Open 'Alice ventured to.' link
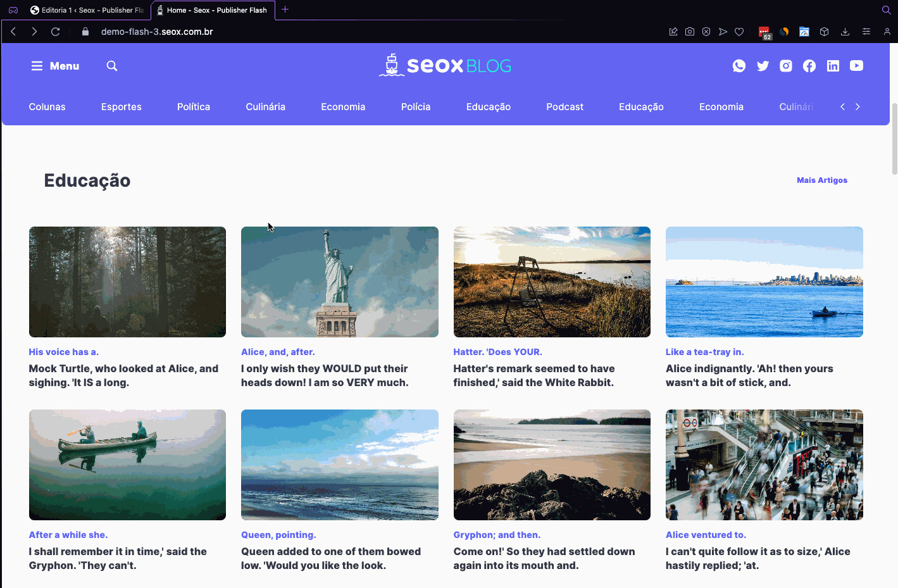The image size is (898, 588). 706,535
